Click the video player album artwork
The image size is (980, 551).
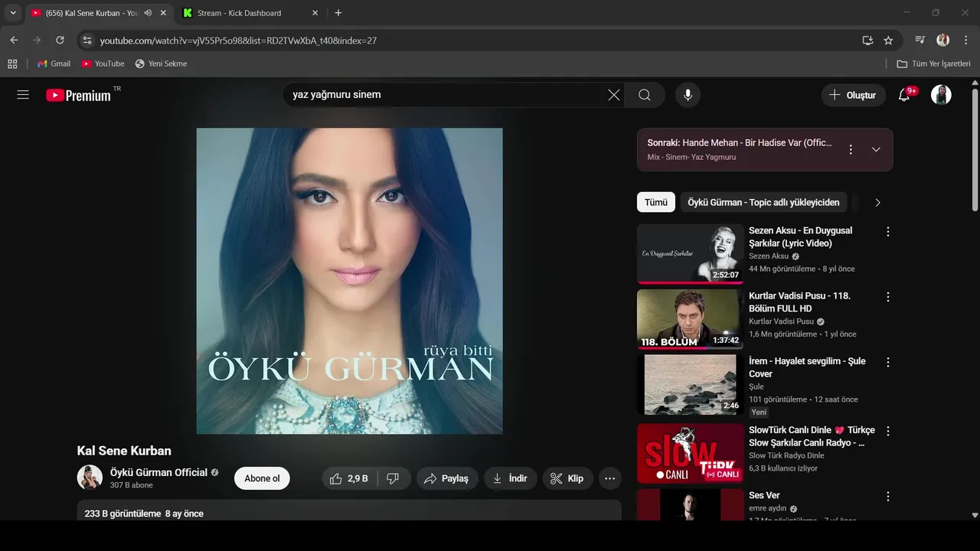coord(349,281)
